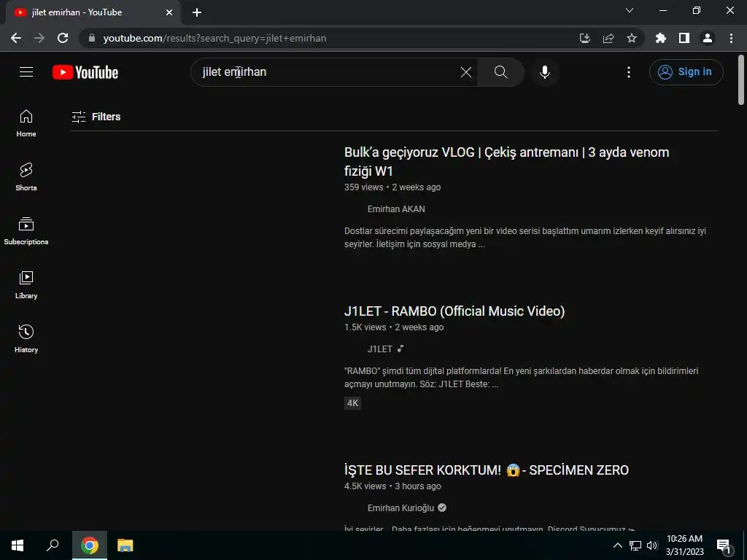Select the jilet emirhan YouTube tab
Screen dimensions: 747x560
coord(93,12)
